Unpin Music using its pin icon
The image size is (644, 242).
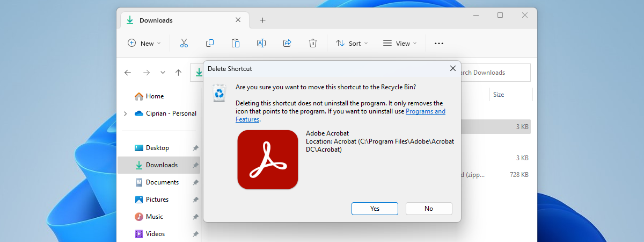coord(196,217)
